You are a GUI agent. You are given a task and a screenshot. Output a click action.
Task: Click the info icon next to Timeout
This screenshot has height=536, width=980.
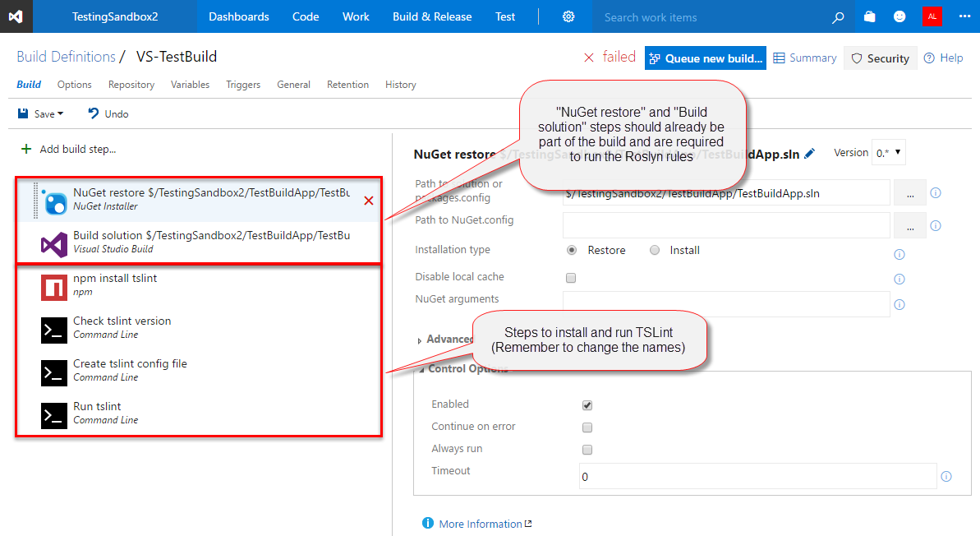coord(945,477)
